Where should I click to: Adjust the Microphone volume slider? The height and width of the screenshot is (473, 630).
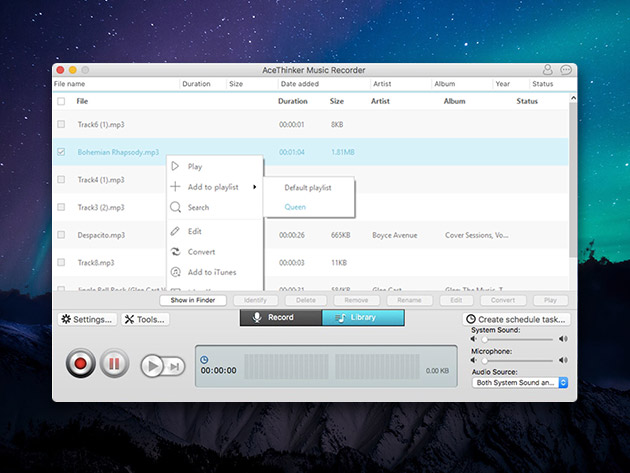(x=518, y=360)
